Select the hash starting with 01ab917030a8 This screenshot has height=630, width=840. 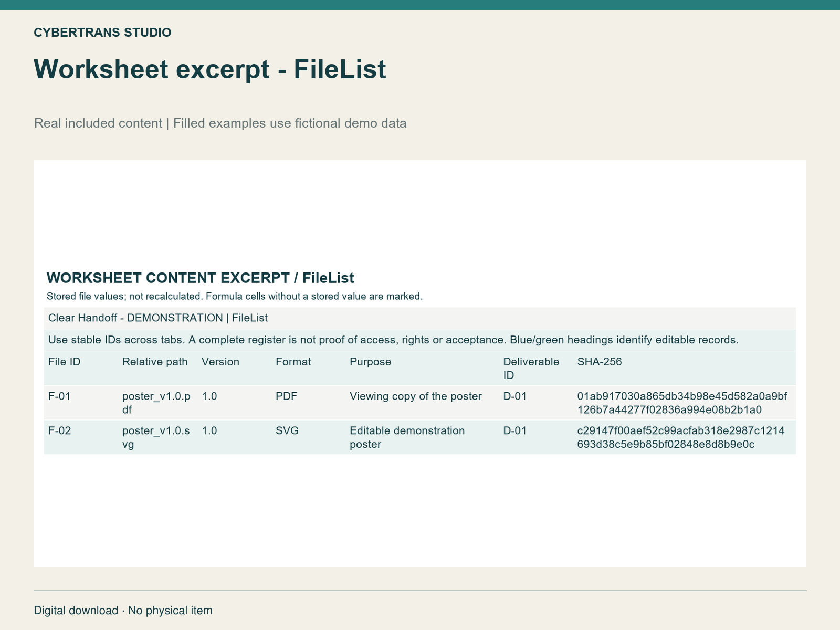click(682, 403)
